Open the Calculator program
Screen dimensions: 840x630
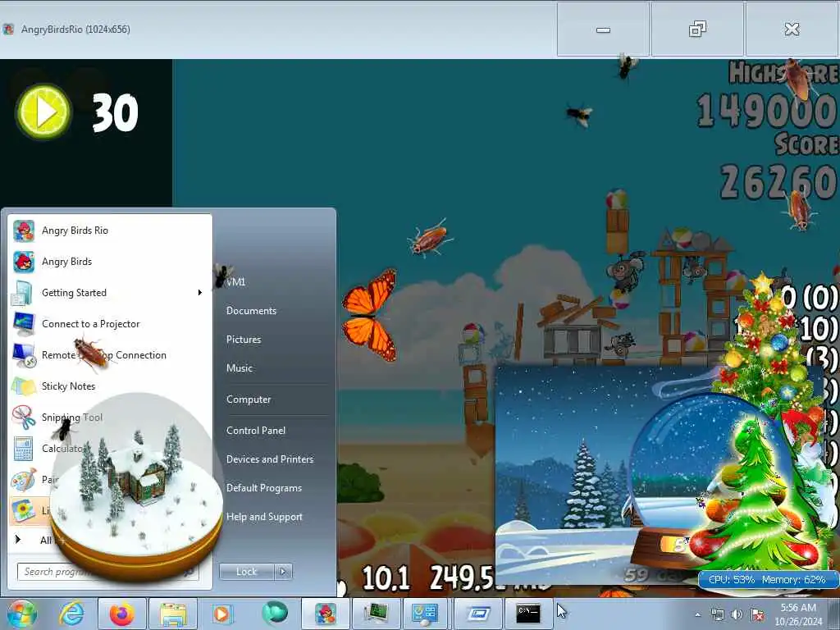pyautogui.click(x=110, y=449)
